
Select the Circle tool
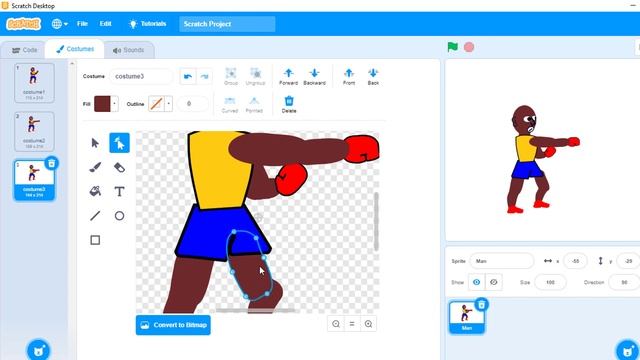coord(119,216)
